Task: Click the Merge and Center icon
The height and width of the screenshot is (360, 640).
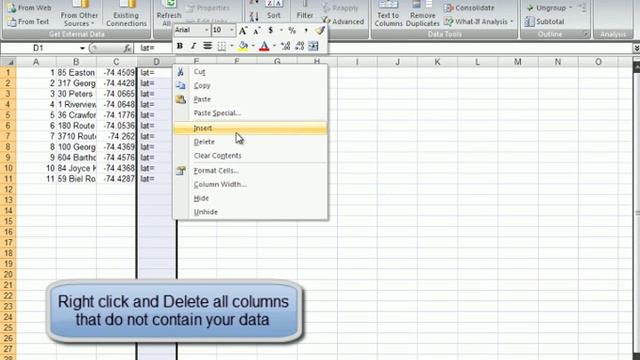Action: tap(313, 46)
